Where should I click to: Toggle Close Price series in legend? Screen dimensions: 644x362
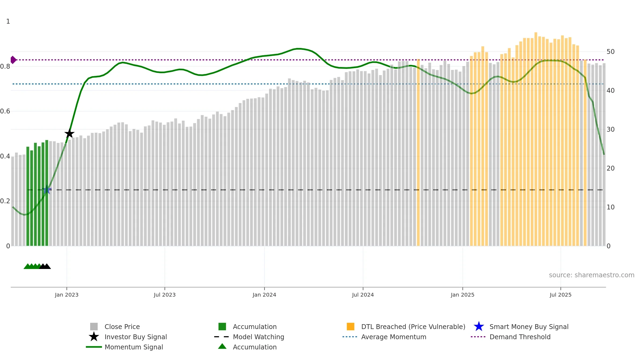(x=122, y=327)
